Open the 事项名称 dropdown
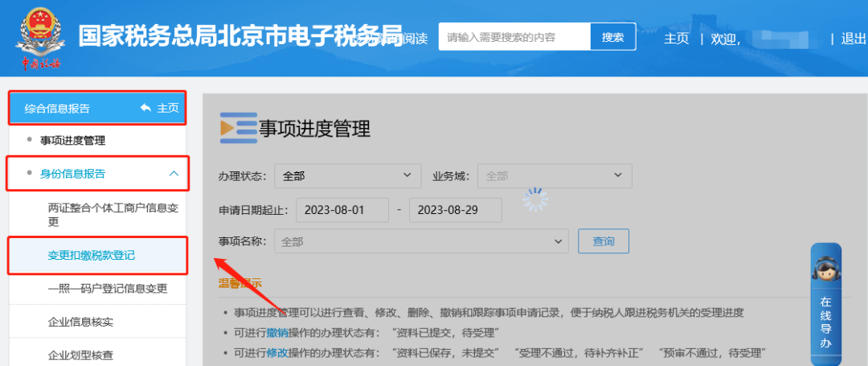This screenshot has width=868, height=366. click(421, 241)
